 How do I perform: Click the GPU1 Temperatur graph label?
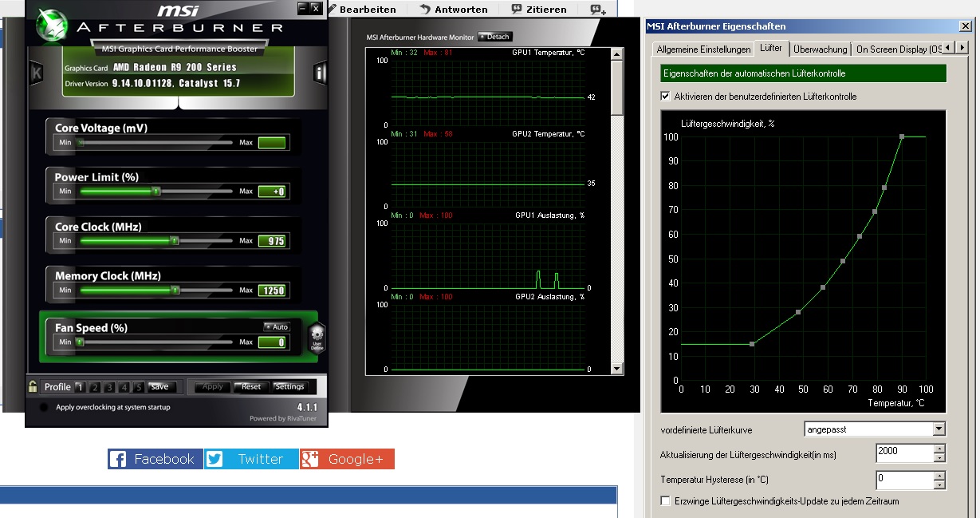549,53
